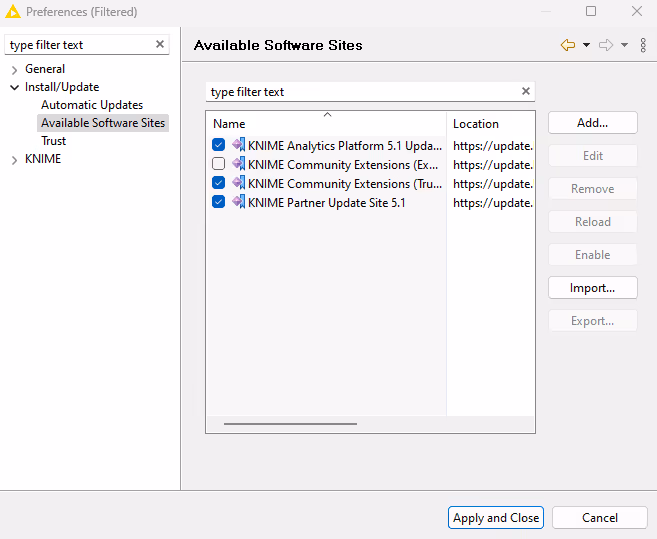Open the three-dot view menu icon
The image size is (657, 539).
[643, 45]
